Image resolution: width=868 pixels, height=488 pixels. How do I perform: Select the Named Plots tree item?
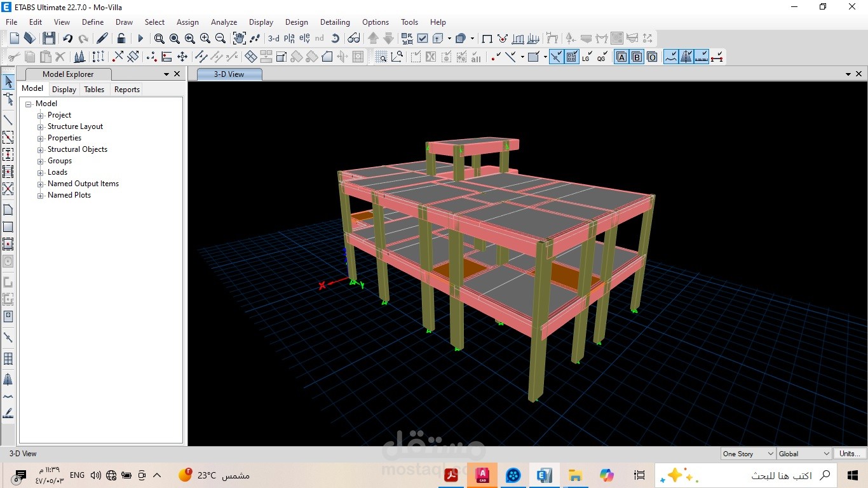pos(69,195)
